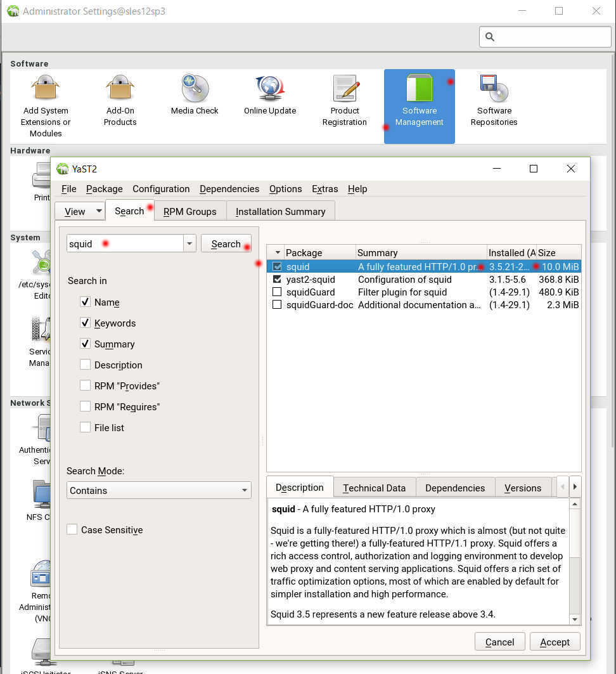This screenshot has width=616, height=674.
Task: Click the search magnifier icon in Administrator Settings
Action: [x=490, y=37]
